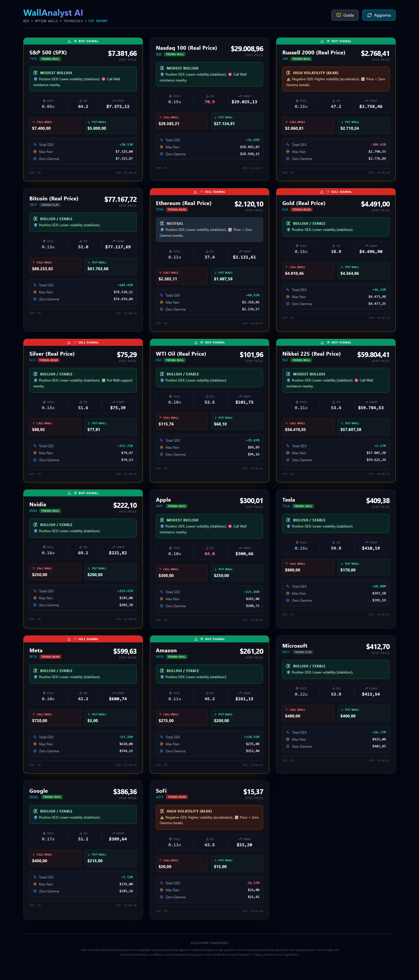Select Google Zero Gamma value $385,18
This screenshot has width=419, height=980.
(x=126, y=891)
